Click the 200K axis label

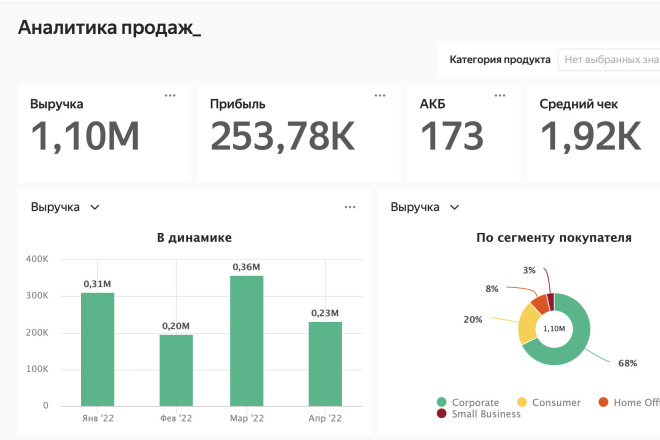[x=37, y=333]
